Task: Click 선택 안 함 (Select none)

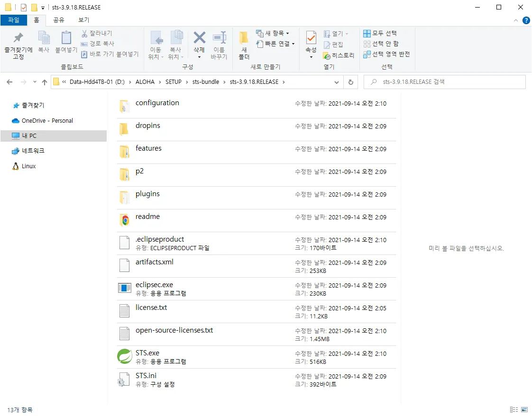Action: coord(381,44)
